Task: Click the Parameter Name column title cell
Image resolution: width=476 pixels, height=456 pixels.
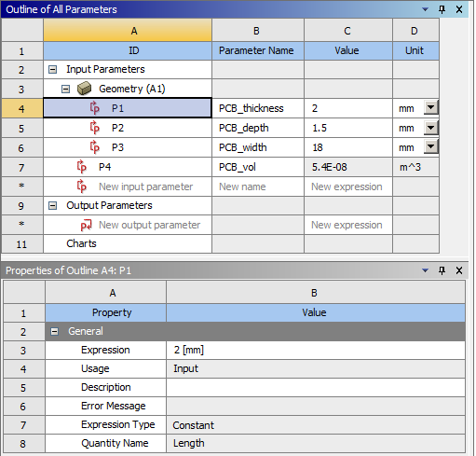Action: pos(258,50)
